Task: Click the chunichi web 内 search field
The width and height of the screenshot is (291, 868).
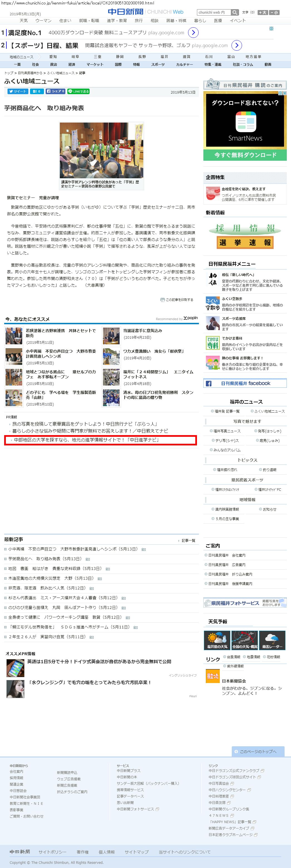Action: pos(214,12)
